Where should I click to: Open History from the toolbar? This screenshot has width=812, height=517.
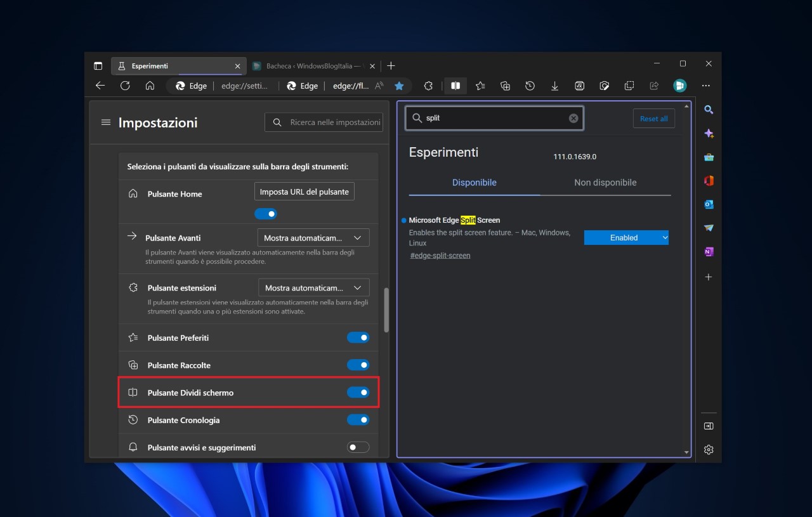pyautogui.click(x=530, y=86)
